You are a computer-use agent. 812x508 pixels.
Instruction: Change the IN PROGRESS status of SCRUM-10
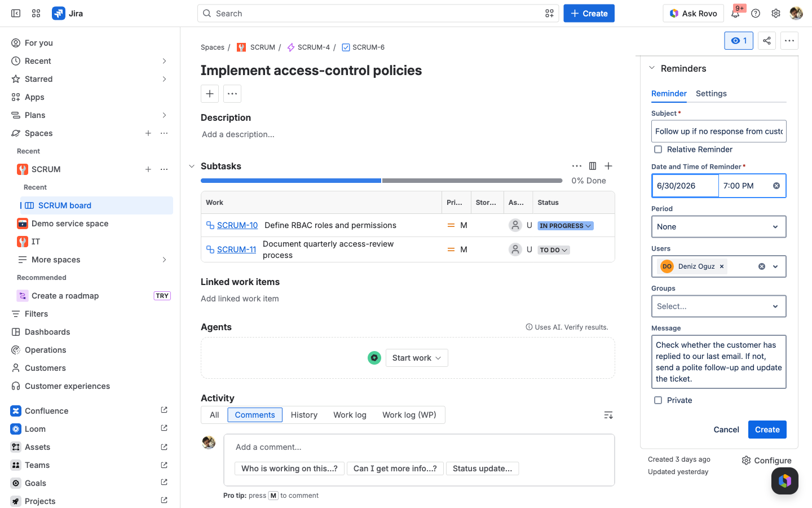coord(566,226)
